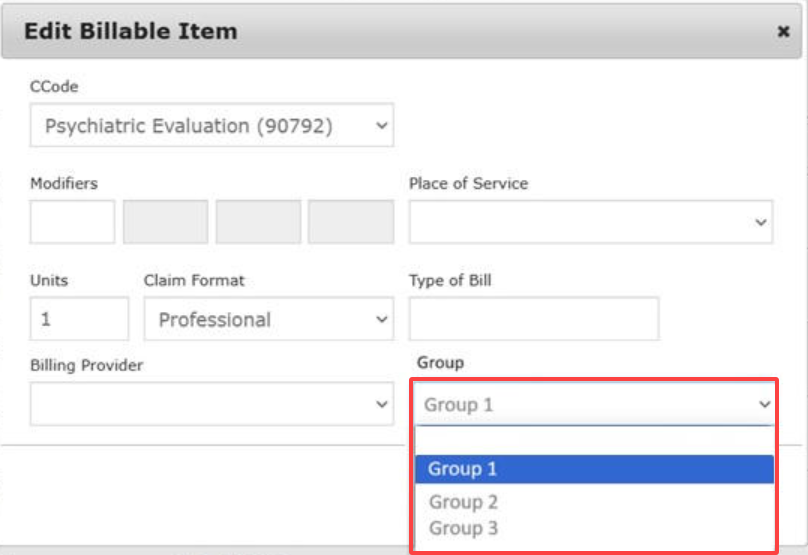Click the second Modifiers box
This screenshot has width=808, height=555.
point(165,222)
